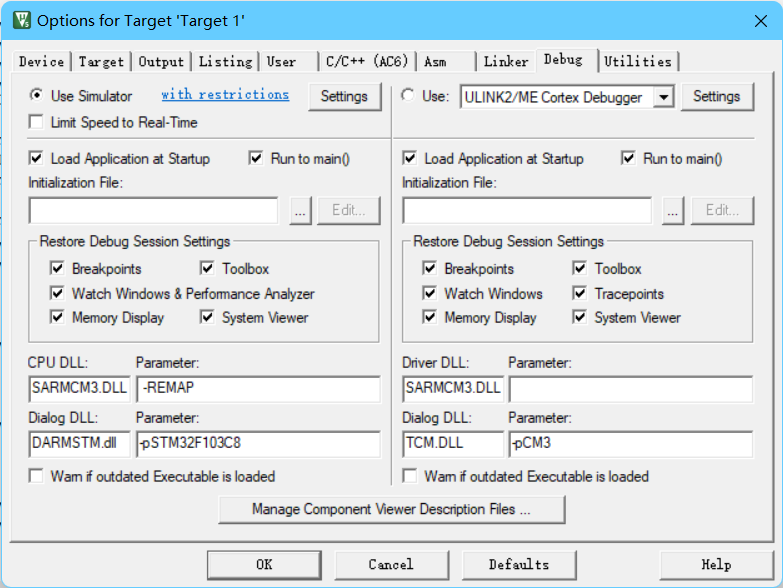
Task: Click the Keil uVision icon in title bar
Action: pos(22,20)
